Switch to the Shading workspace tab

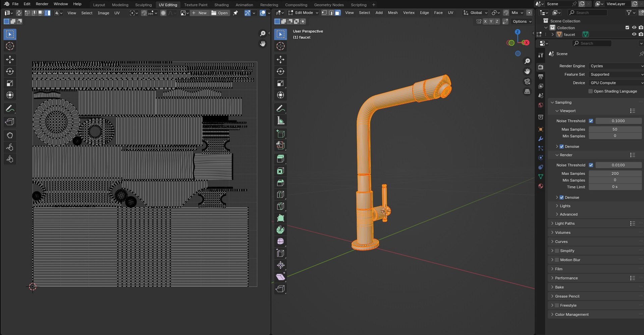point(221,5)
